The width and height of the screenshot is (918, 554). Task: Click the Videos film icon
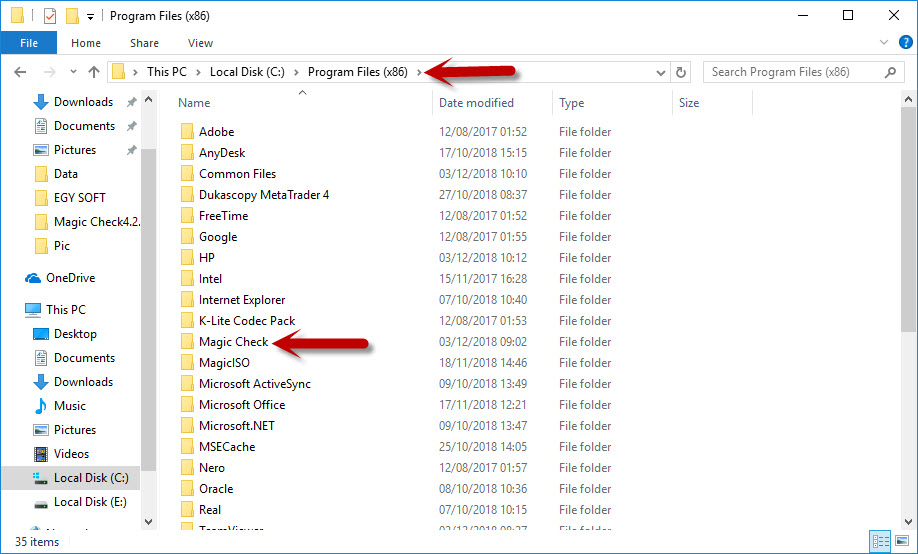pos(41,454)
